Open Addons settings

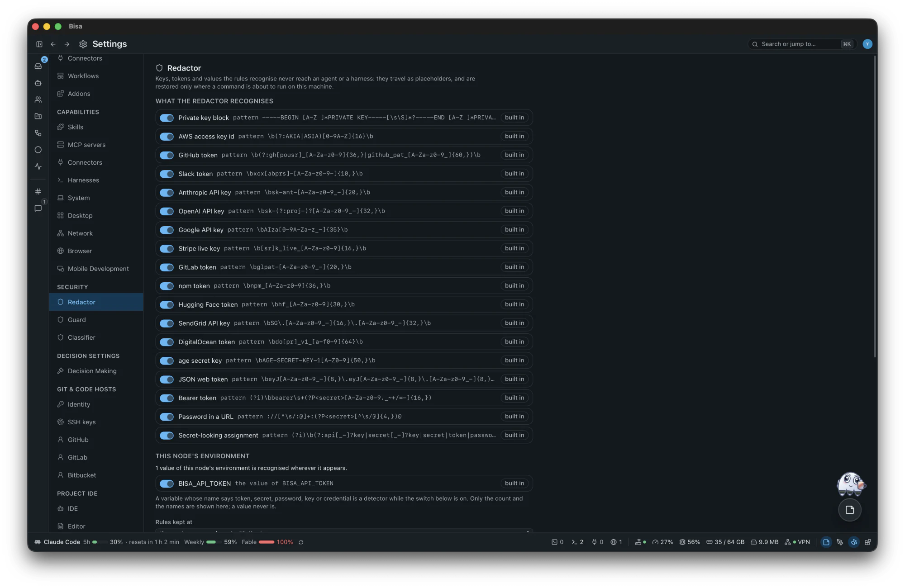96,94
